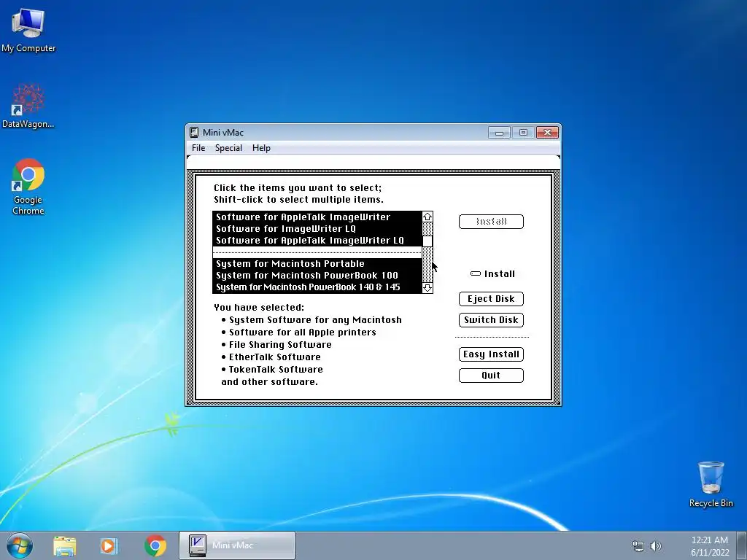Open the Special menu in Mini vMac
Viewport: 747px width, 560px height.
click(x=228, y=148)
